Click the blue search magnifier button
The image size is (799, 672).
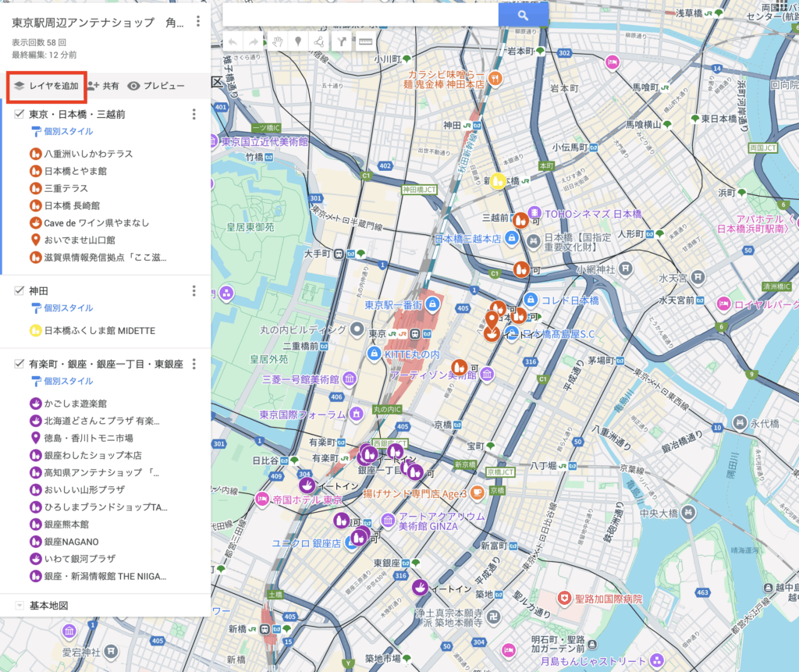click(x=524, y=15)
